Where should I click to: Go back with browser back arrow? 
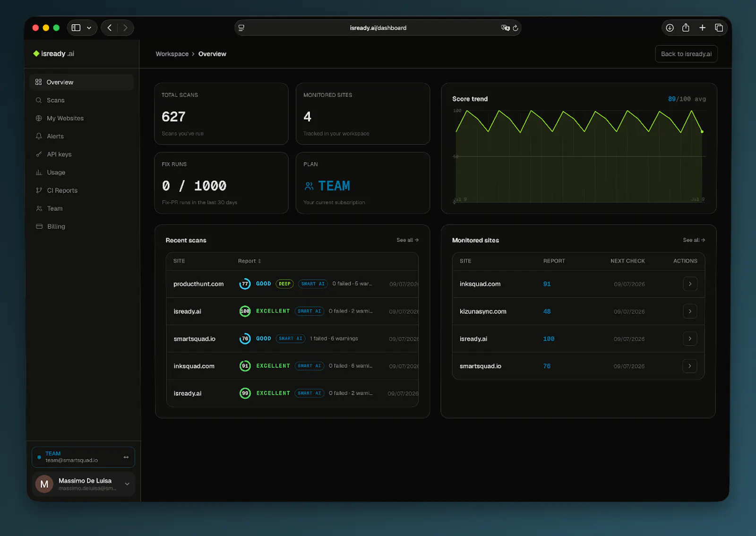click(110, 28)
